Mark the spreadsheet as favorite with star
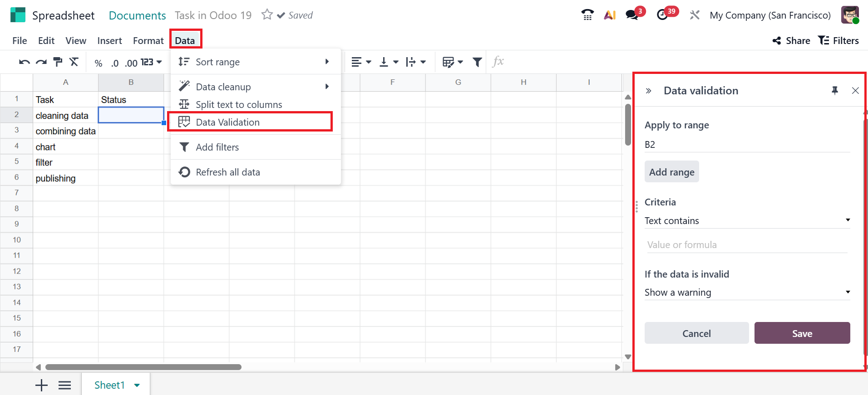Image resolution: width=868 pixels, height=395 pixels. tap(267, 15)
